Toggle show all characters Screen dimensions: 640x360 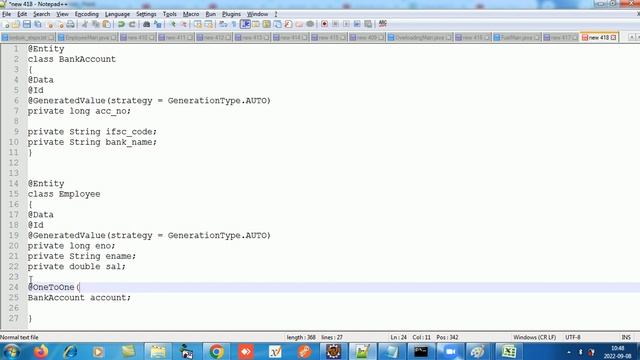pyautogui.click(x=234, y=24)
